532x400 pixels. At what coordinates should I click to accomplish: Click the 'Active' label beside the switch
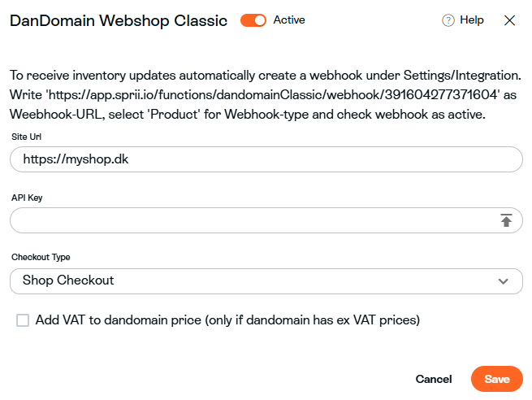[x=289, y=20]
